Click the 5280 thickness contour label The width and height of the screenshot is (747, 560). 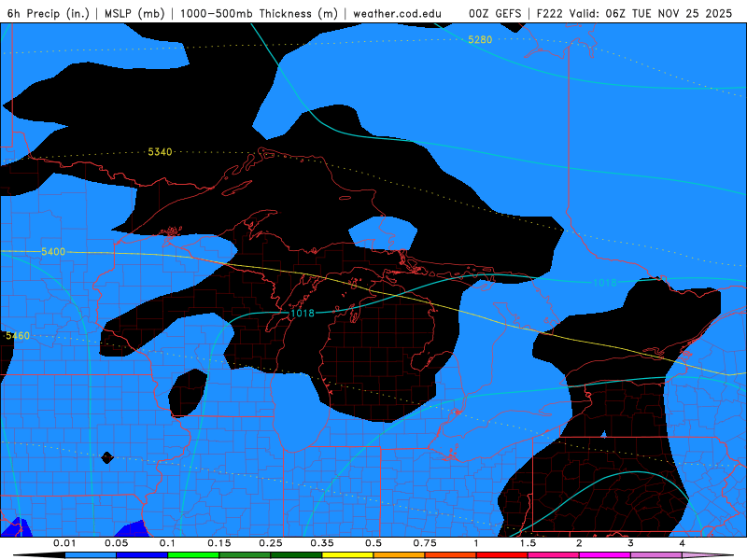coord(480,39)
